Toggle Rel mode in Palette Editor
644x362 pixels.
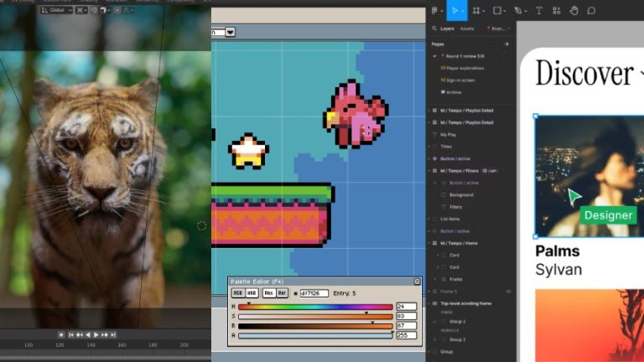click(x=282, y=293)
